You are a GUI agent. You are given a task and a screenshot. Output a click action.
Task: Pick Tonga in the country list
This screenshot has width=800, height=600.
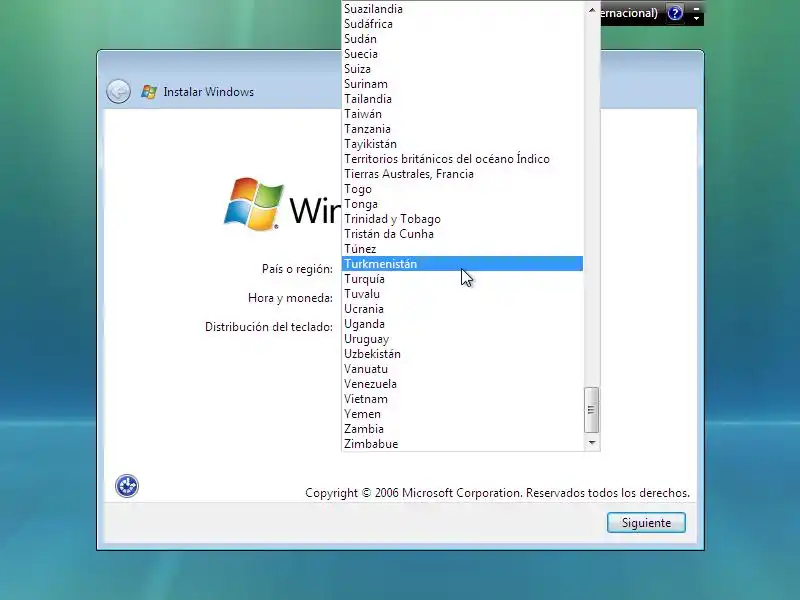pos(462,204)
